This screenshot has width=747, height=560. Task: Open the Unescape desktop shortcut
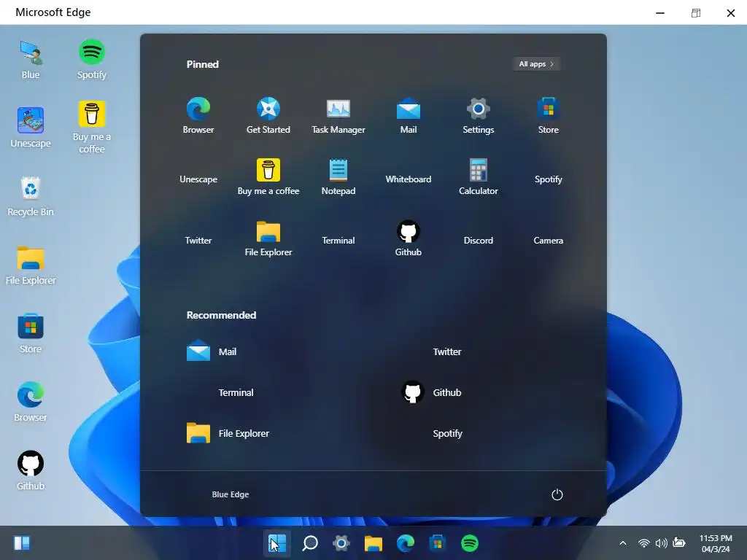[x=31, y=128]
